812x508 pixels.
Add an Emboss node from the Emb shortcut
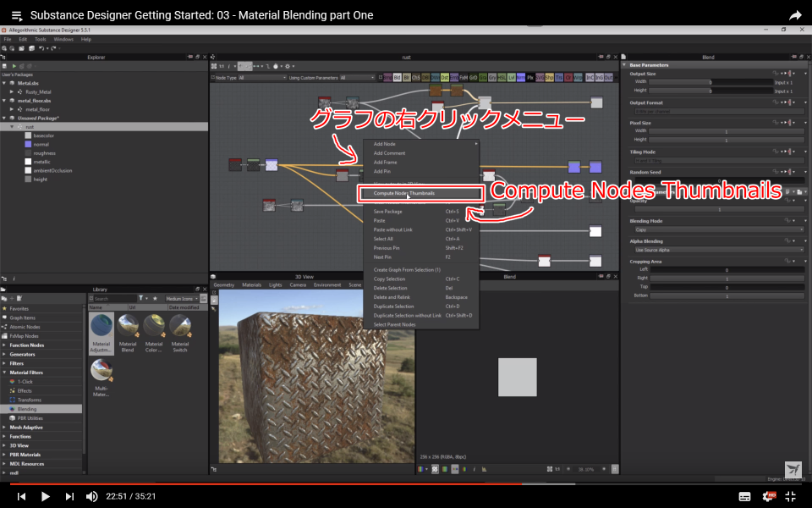tap(454, 78)
